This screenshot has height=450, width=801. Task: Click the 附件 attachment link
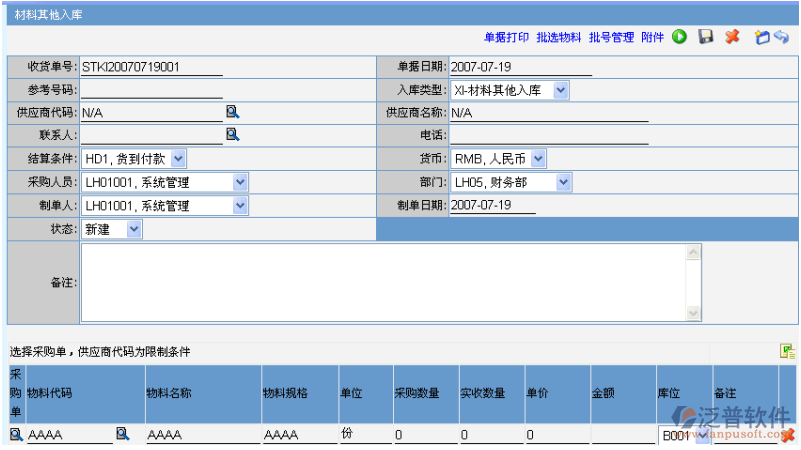652,37
